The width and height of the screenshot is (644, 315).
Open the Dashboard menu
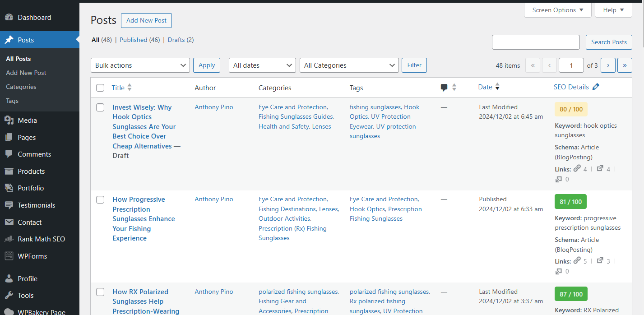tap(40, 18)
